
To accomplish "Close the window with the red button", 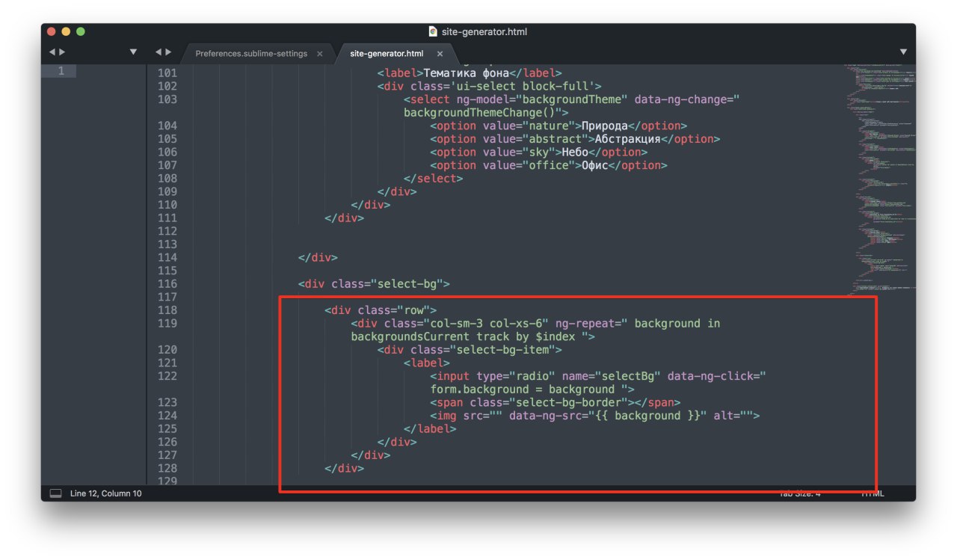I will click(x=52, y=31).
